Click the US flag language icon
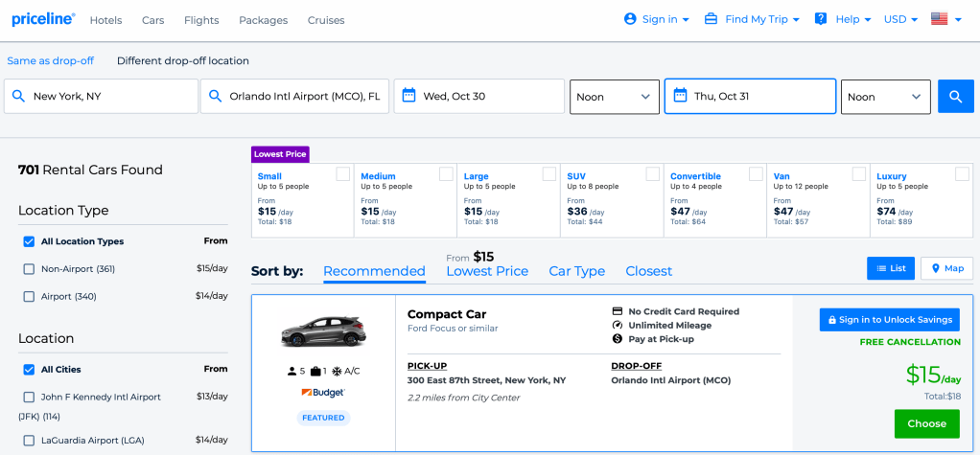The width and height of the screenshot is (980, 455). coord(939,19)
